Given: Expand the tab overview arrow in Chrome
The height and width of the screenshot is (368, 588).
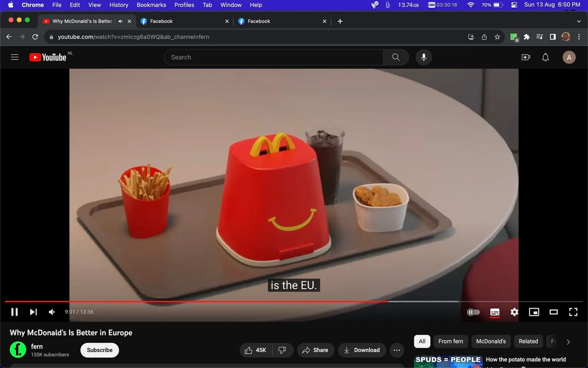Looking at the screenshot, I should pyautogui.click(x=578, y=21).
